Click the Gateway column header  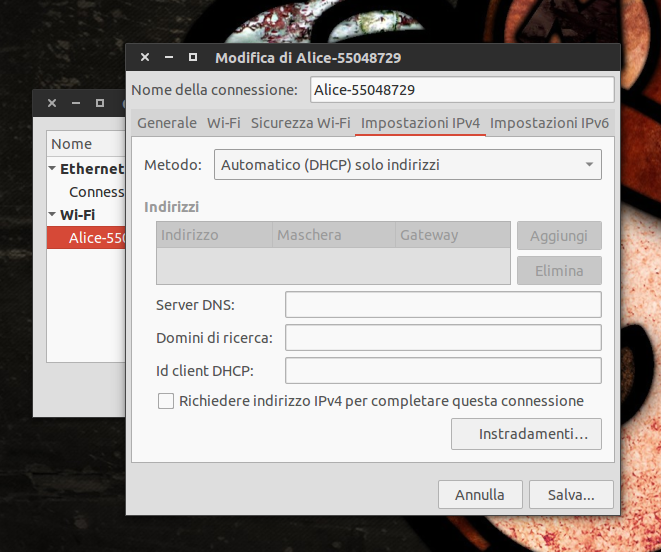tap(453, 235)
